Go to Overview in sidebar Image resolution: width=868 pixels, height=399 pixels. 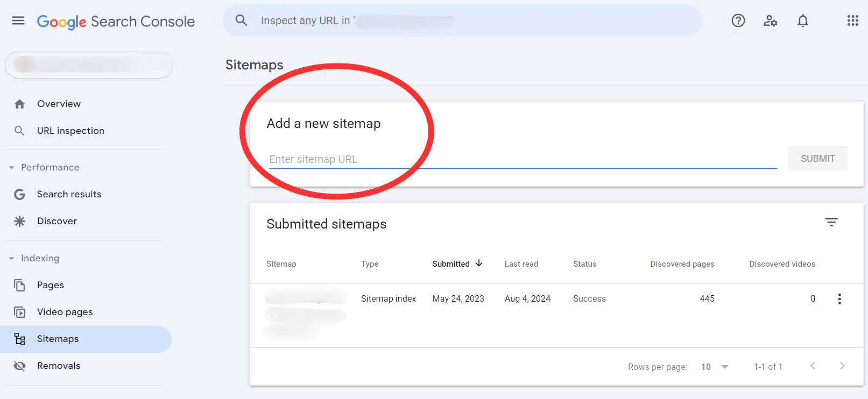coord(59,104)
